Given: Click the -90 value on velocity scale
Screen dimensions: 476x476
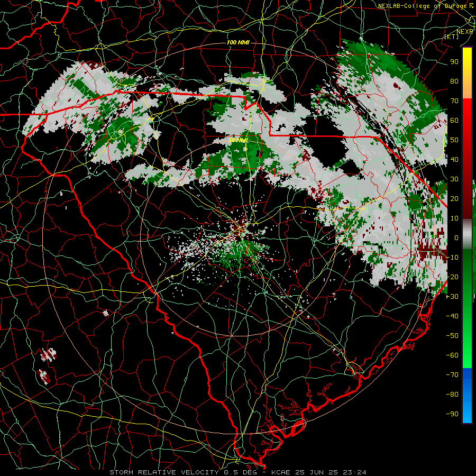Looking at the screenshot, I should coord(452,414).
